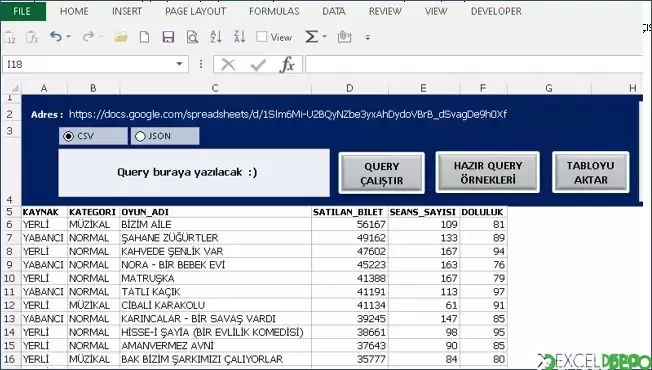
Task: Click the TABLOYU AKTAR button
Action: point(590,172)
